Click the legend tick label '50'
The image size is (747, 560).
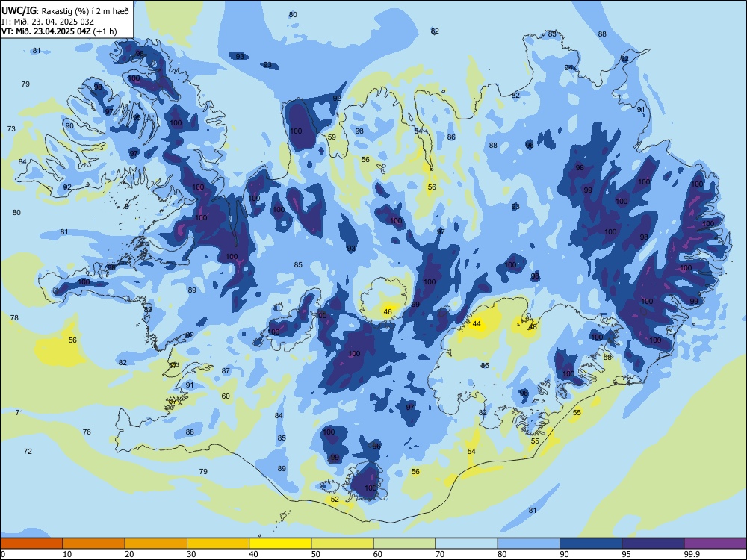point(316,554)
